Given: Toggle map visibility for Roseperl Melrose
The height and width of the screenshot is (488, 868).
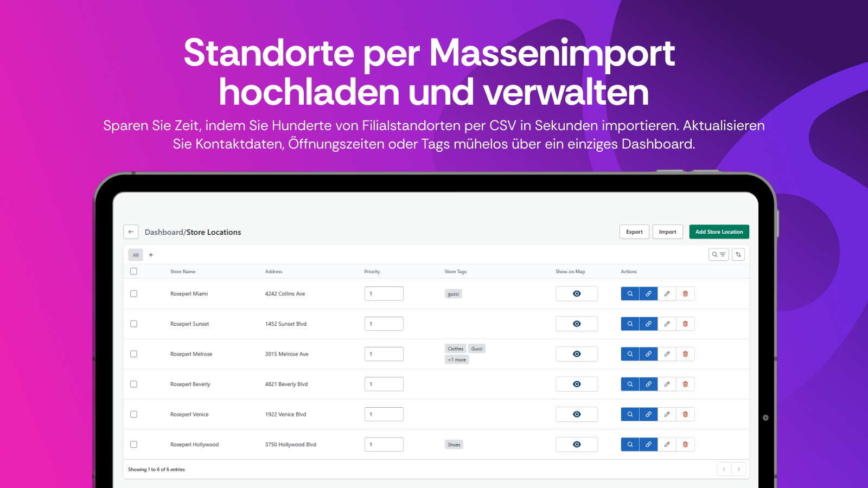Looking at the screenshot, I should (577, 354).
